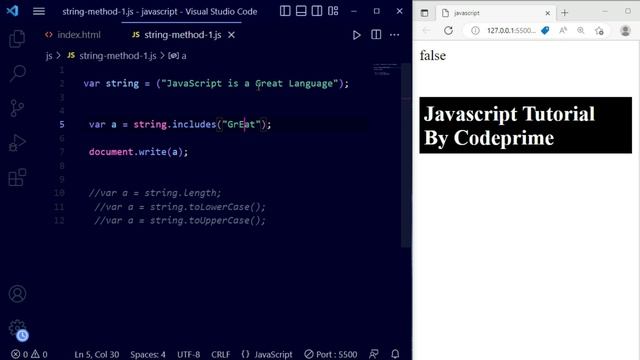
Task: Toggle the primary side bar layout
Action: point(285,11)
